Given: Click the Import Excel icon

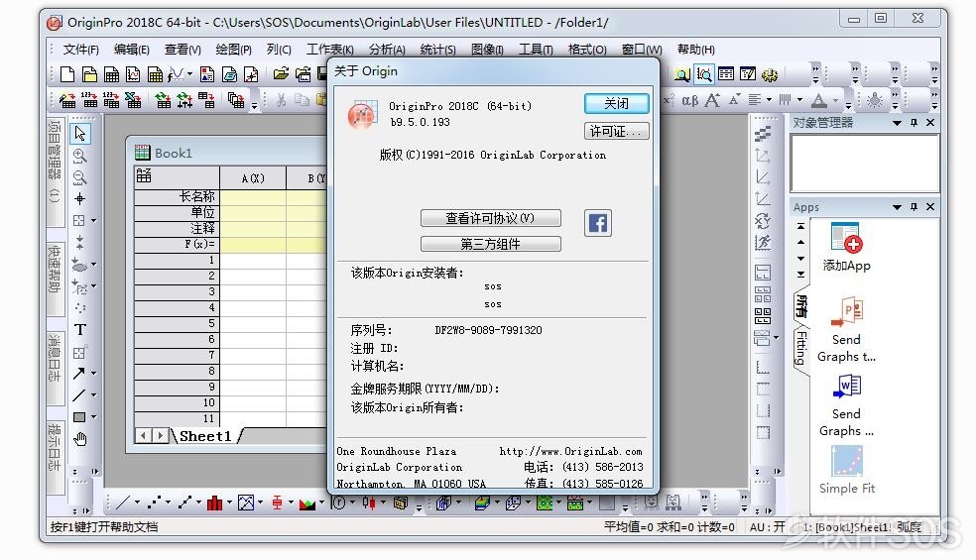Looking at the screenshot, I should coord(133,99).
